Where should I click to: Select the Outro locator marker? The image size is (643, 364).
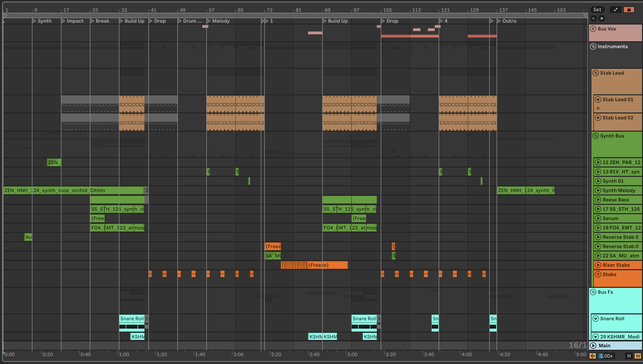point(499,21)
